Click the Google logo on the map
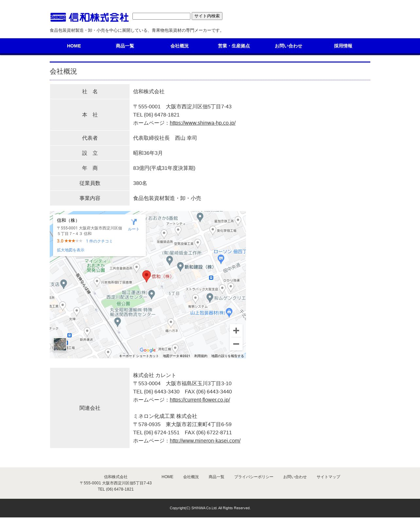 148,350
